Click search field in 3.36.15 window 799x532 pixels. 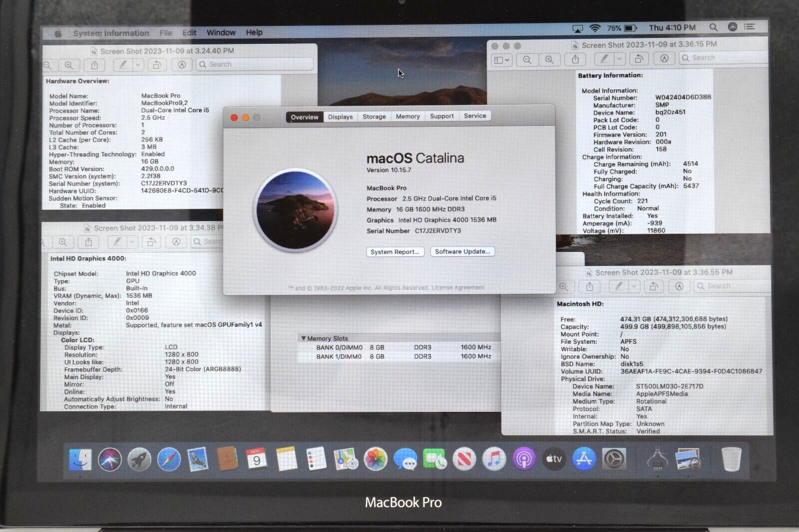click(x=724, y=58)
